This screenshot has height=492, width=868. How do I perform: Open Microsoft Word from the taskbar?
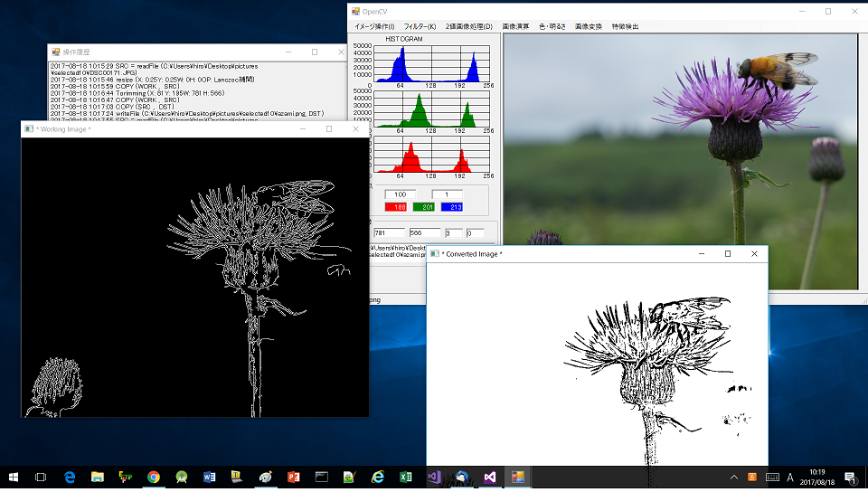coord(209,477)
